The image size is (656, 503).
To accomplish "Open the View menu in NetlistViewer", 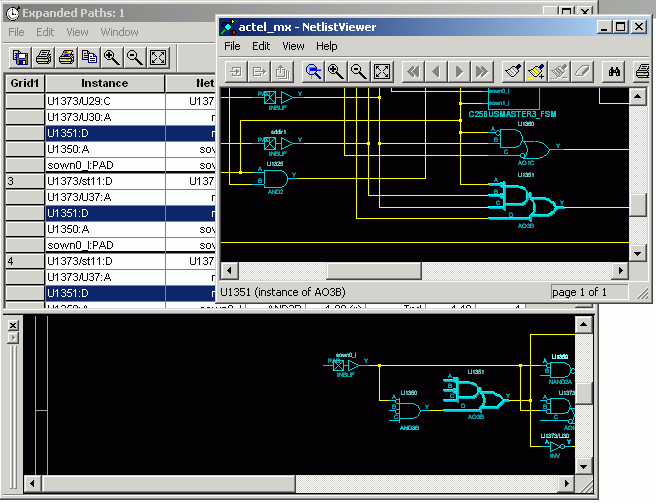I will coord(293,46).
